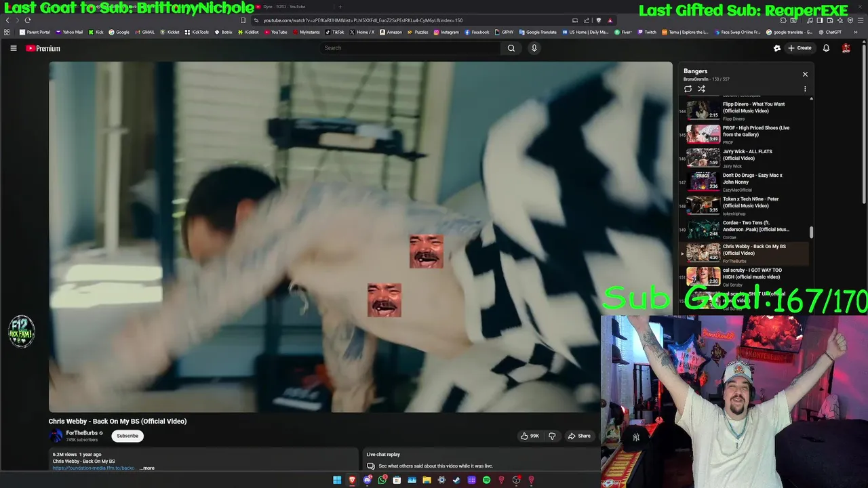The image size is (868, 488).
Task: Open Spotify from taskbar
Action: coord(486,480)
